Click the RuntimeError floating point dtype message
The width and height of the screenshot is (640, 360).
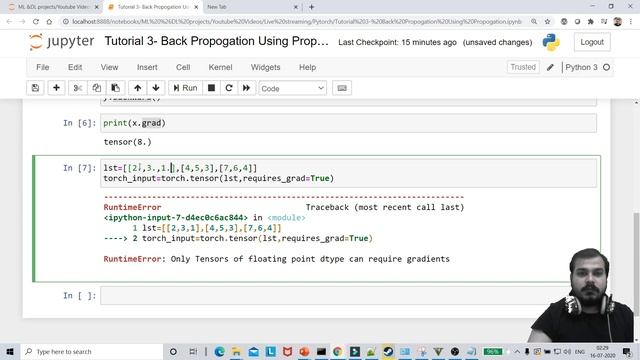point(276,259)
